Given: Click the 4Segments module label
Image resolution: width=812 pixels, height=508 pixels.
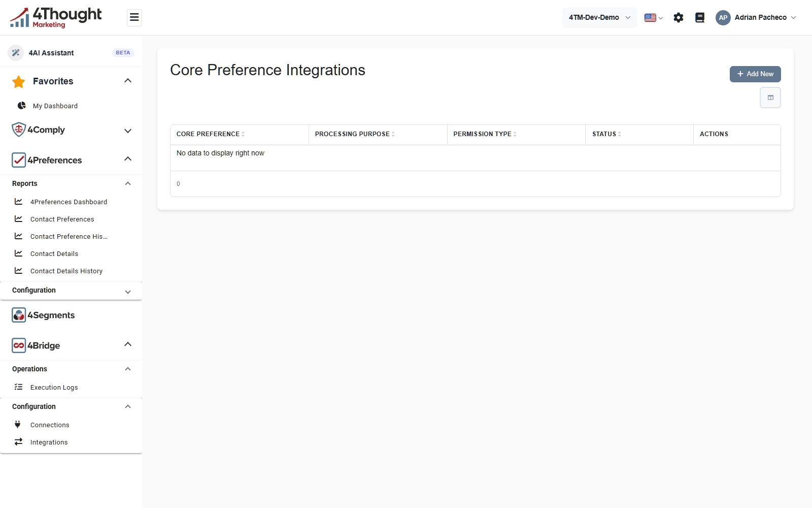Looking at the screenshot, I should (51, 315).
